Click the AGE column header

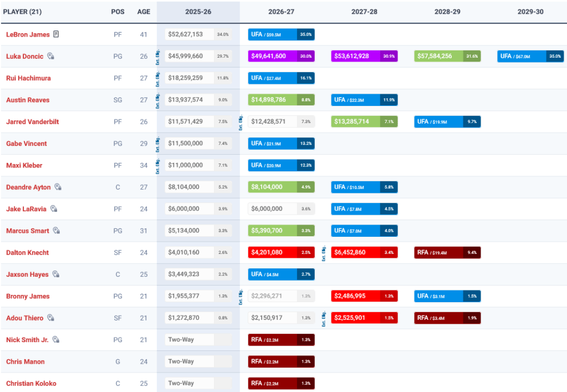(x=144, y=12)
